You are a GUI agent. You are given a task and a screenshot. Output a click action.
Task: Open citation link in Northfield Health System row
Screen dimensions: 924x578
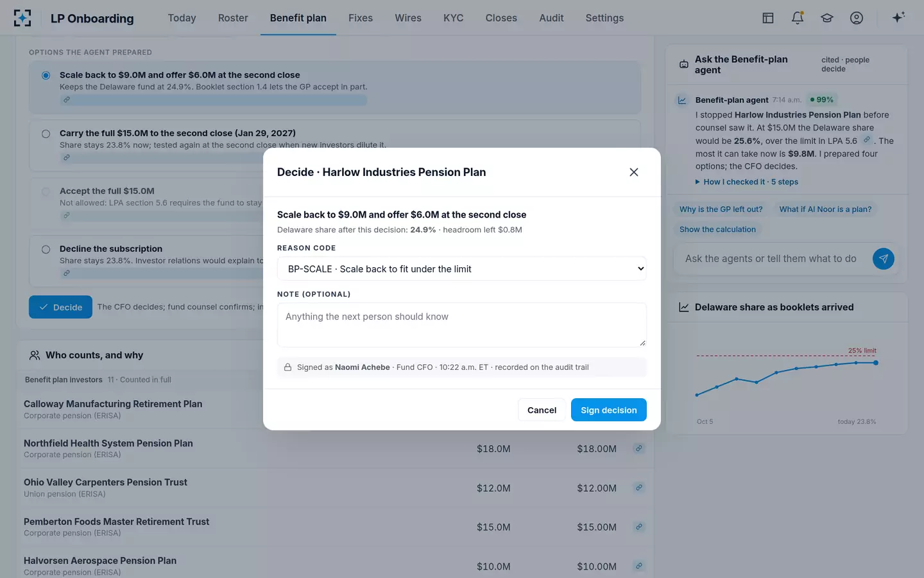[639, 448]
